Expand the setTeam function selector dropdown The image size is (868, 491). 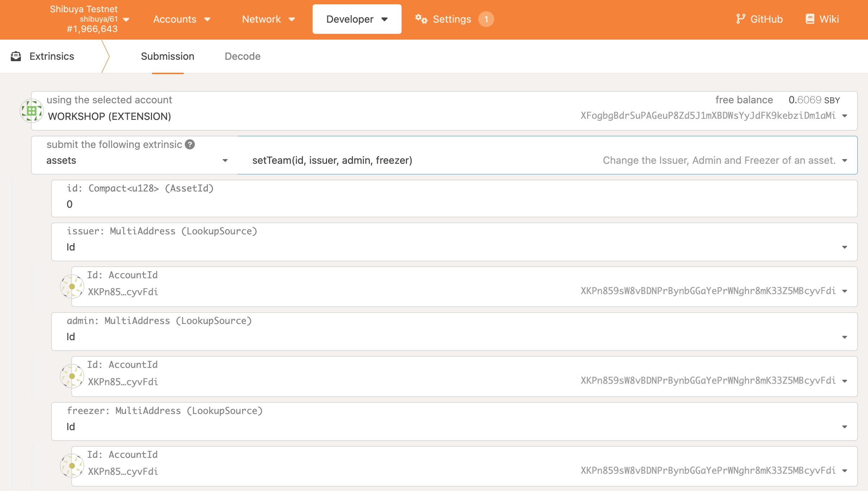point(846,160)
